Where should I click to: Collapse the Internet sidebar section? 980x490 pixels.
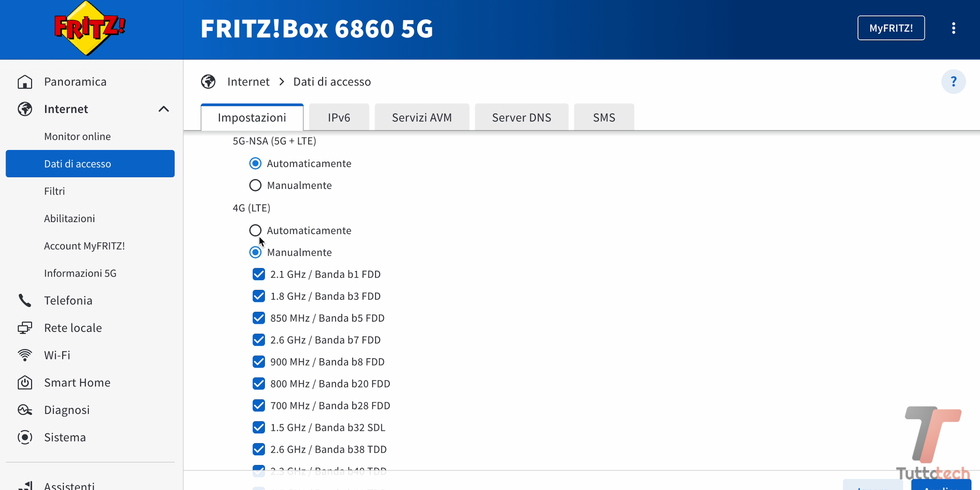[163, 109]
